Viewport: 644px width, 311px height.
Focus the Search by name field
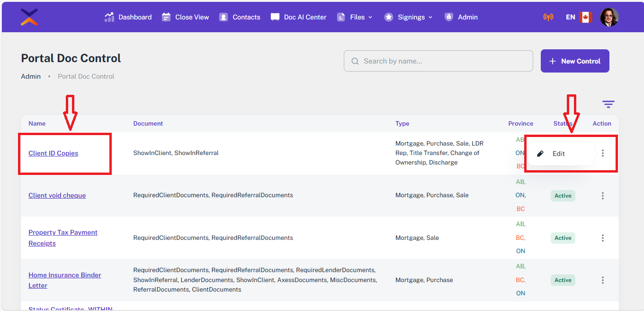click(x=438, y=61)
